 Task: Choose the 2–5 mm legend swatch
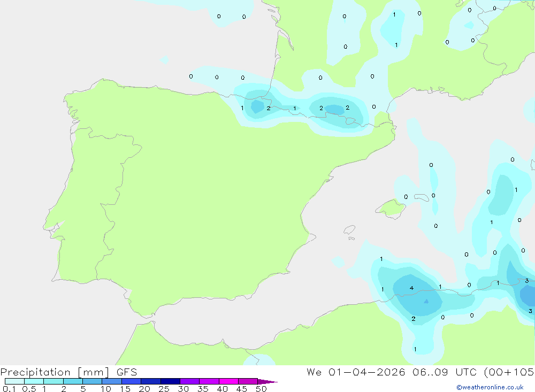(x=73, y=381)
